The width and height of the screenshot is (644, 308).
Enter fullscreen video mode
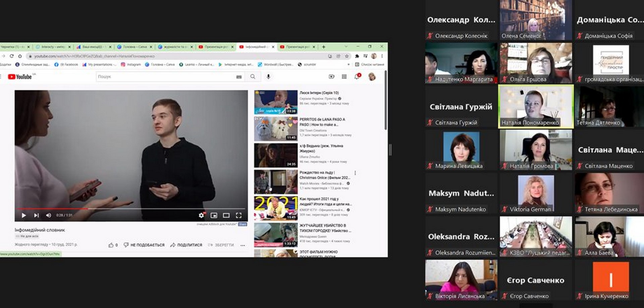[x=238, y=215]
